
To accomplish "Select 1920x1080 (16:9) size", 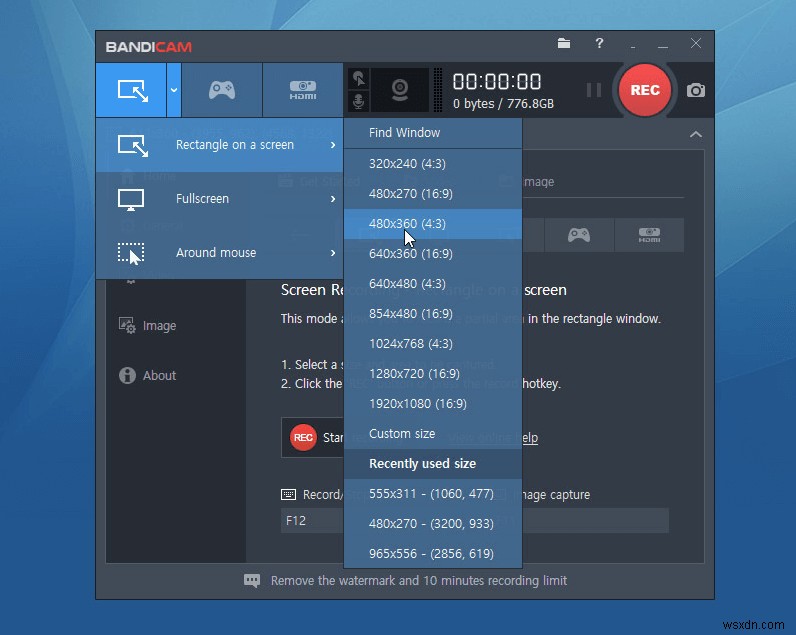I will pos(433,404).
